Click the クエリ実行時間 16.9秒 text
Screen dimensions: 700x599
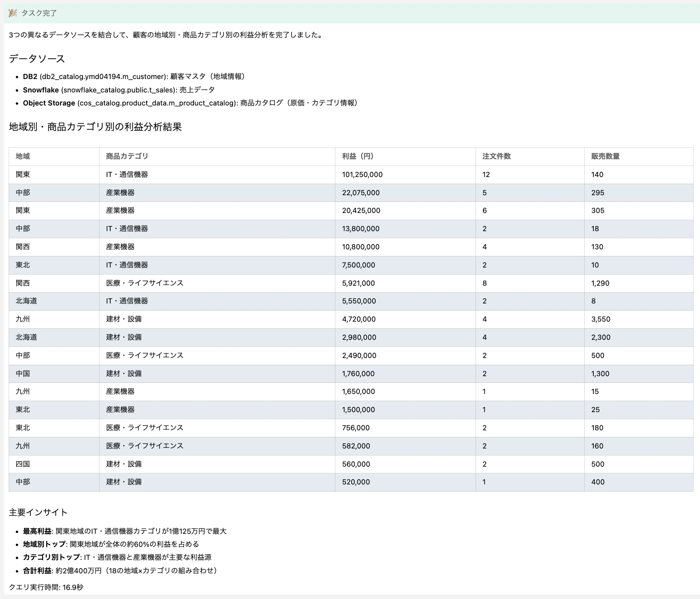coord(47,587)
